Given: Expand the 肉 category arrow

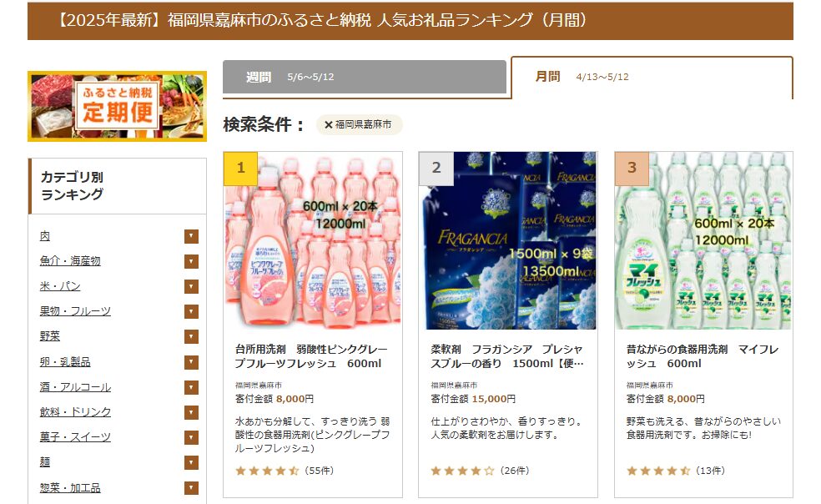Looking at the screenshot, I should coord(191,236).
